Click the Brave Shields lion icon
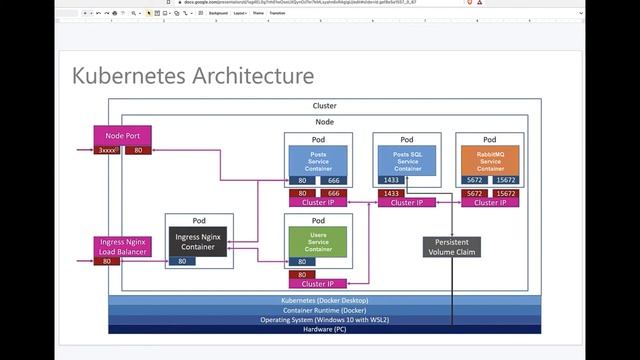Screen dimensions: 640x360 (x=469, y=2)
